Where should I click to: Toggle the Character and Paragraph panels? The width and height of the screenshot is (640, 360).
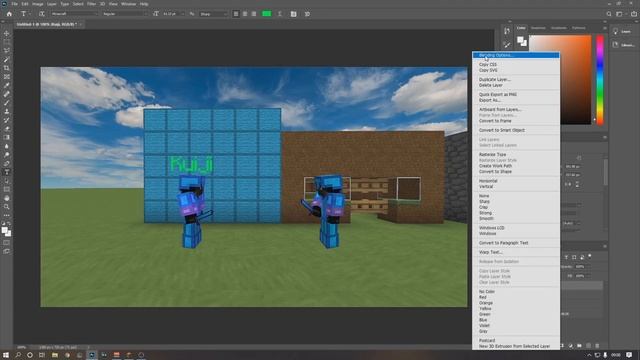pos(293,14)
